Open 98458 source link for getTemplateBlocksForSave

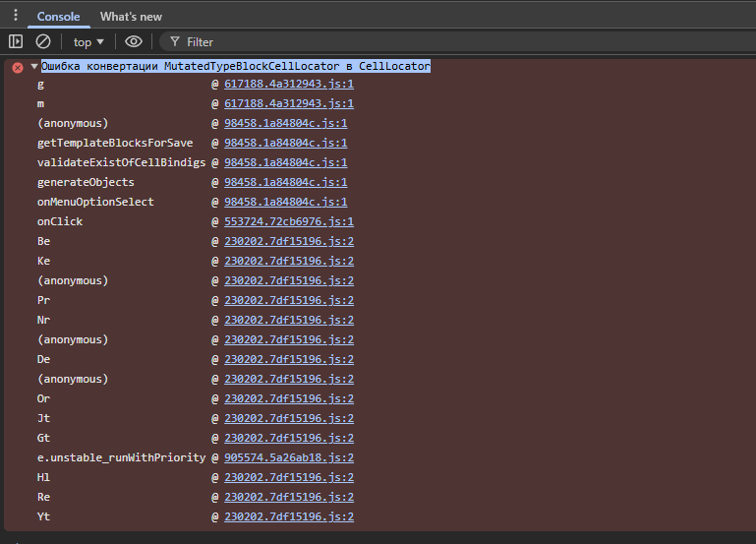(x=285, y=144)
